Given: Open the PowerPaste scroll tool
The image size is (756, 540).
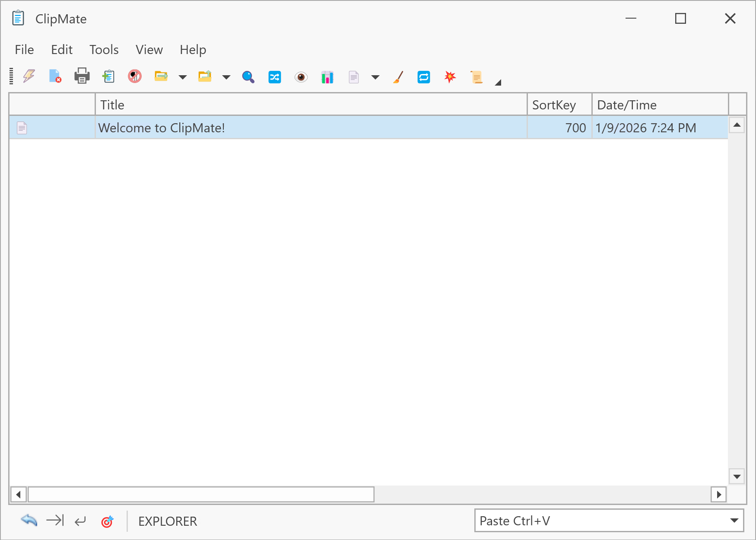Looking at the screenshot, I should 476,77.
